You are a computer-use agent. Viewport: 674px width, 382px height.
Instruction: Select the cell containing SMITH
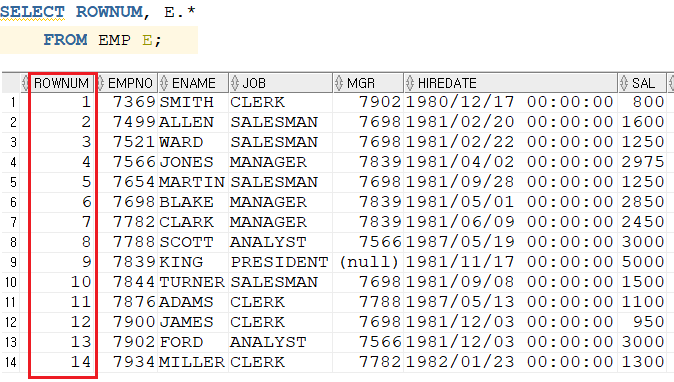[x=193, y=102]
